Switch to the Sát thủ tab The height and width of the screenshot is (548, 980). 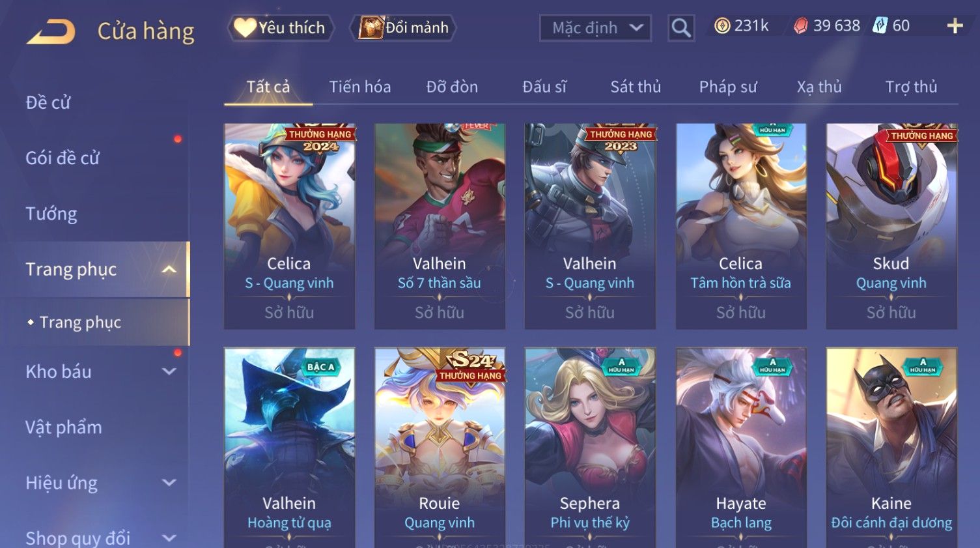pos(636,87)
